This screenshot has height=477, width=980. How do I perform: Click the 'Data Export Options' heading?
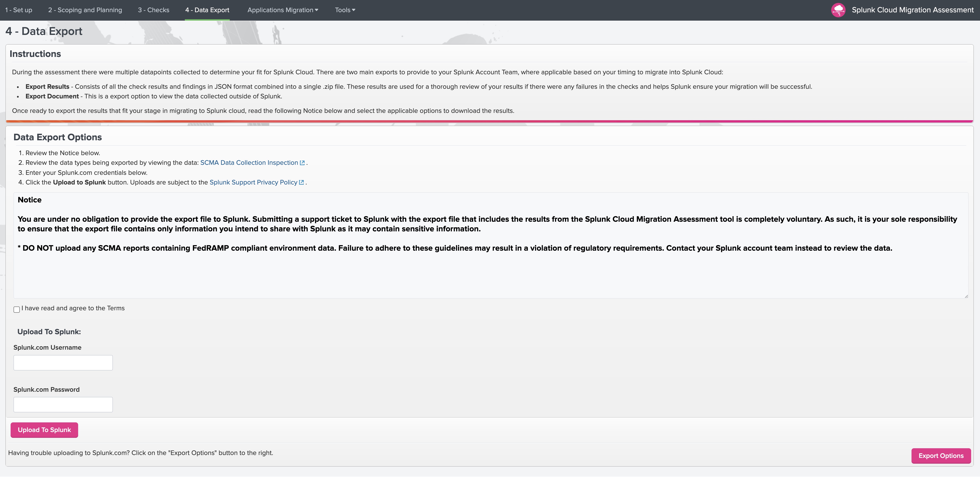[58, 137]
